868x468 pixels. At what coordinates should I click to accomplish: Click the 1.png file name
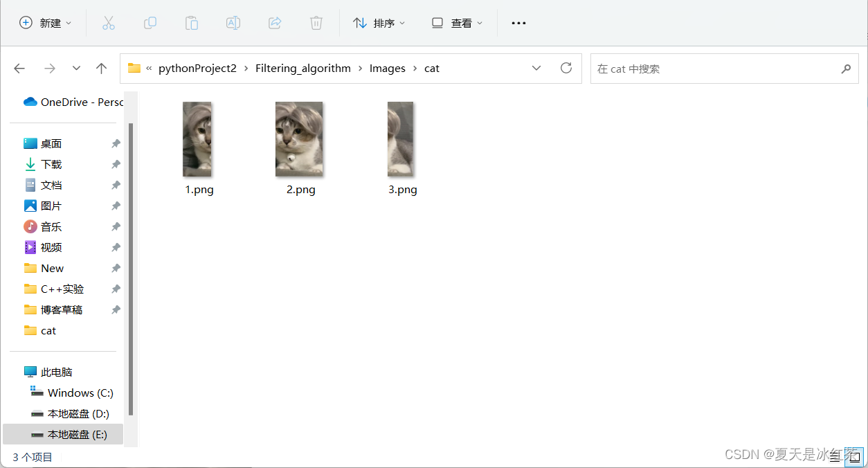tap(199, 190)
